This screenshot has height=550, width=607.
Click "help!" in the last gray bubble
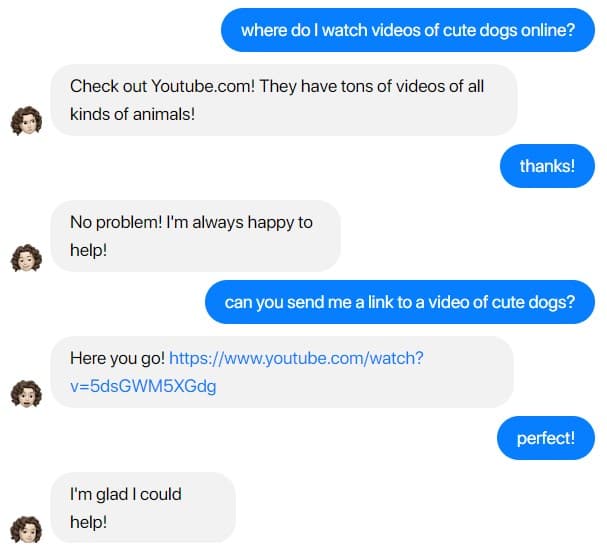(88, 522)
